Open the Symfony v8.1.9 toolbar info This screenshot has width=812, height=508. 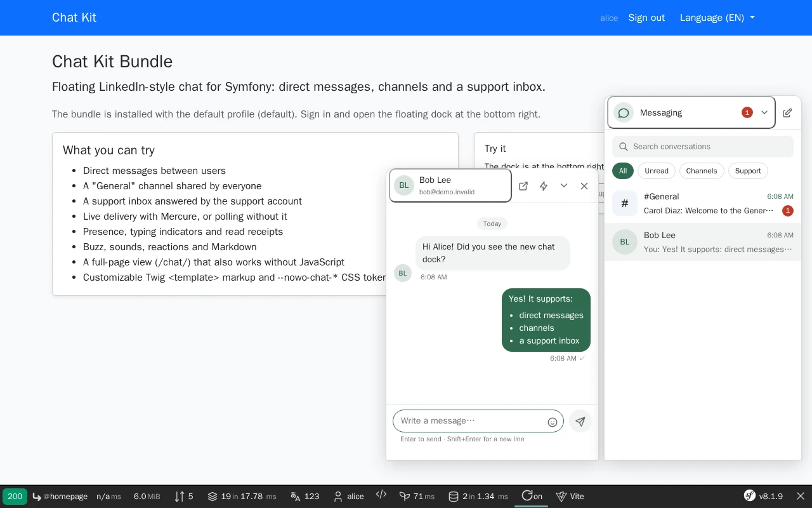(x=764, y=497)
